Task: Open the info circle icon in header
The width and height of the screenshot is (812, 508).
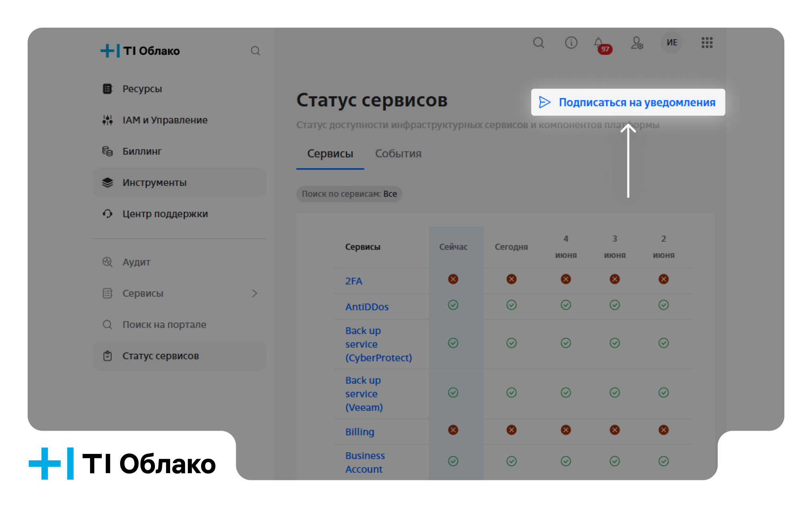Action: tap(571, 42)
